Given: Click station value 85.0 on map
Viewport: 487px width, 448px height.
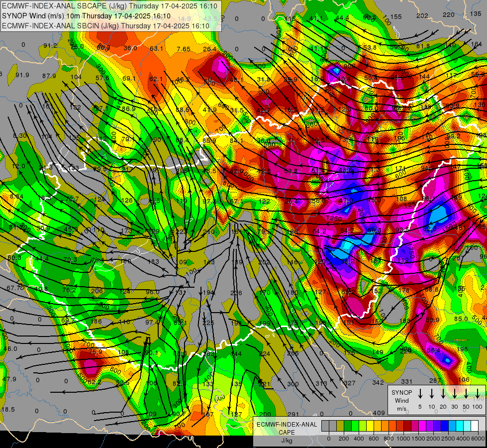Looking at the screenshot, I should click(461, 319).
